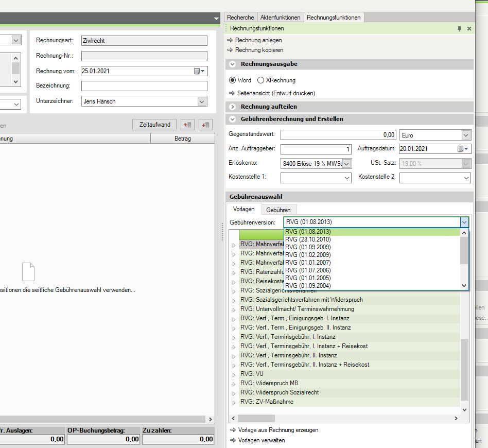Open the Erlöskonto dropdown
Screen dimensions: 488x448
click(x=347, y=163)
